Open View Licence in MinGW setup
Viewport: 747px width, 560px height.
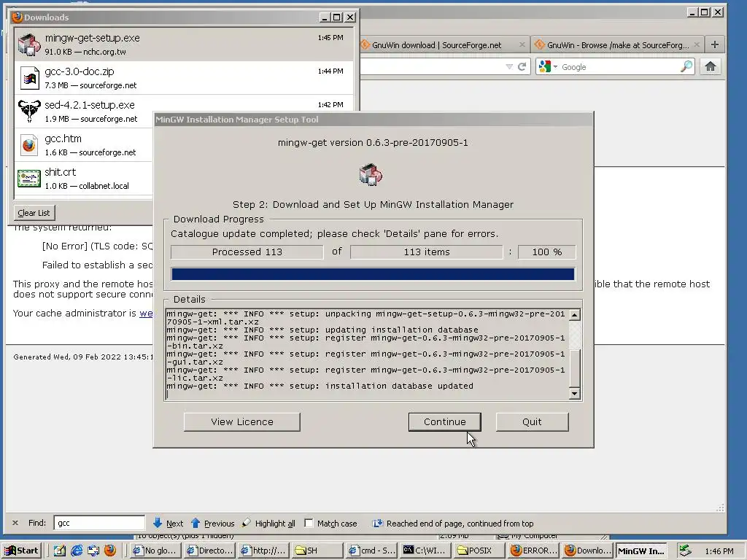click(x=242, y=421)
